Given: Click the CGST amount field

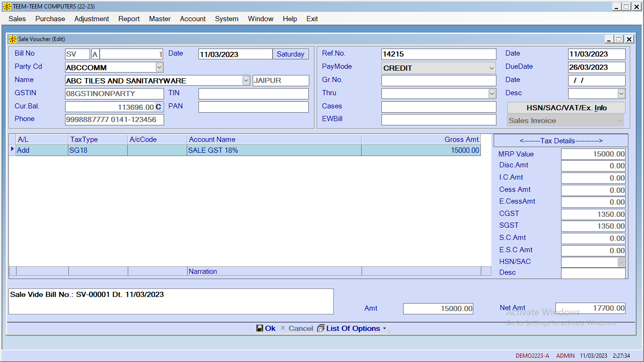Looking at the screenshot, I should 594,214.
